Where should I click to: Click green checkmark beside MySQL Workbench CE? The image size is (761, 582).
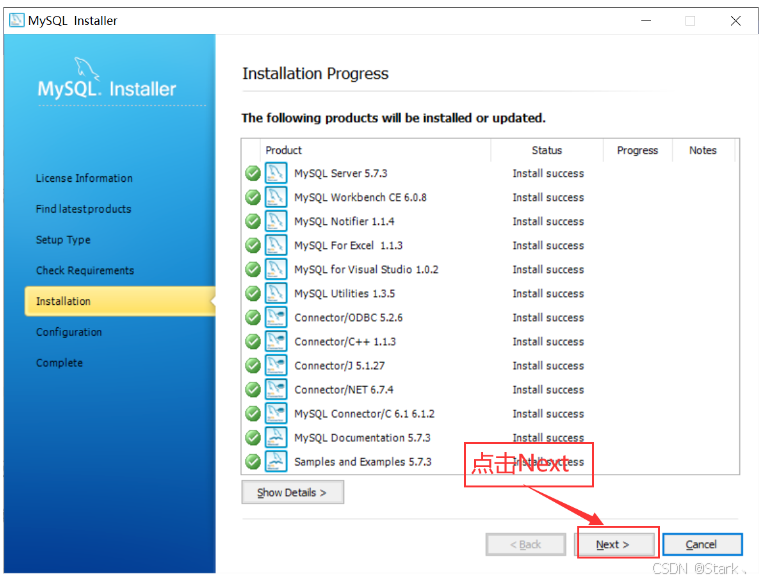[253, 197]
